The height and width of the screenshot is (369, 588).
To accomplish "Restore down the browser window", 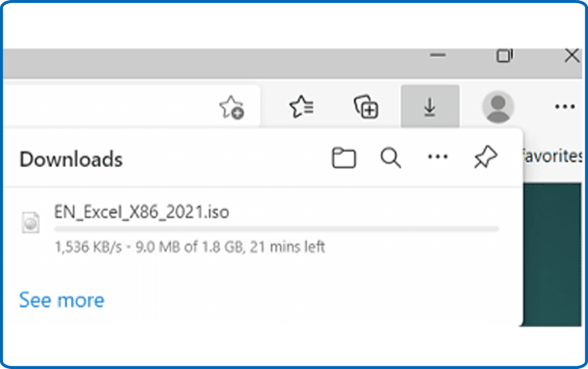I will point(504,56).
